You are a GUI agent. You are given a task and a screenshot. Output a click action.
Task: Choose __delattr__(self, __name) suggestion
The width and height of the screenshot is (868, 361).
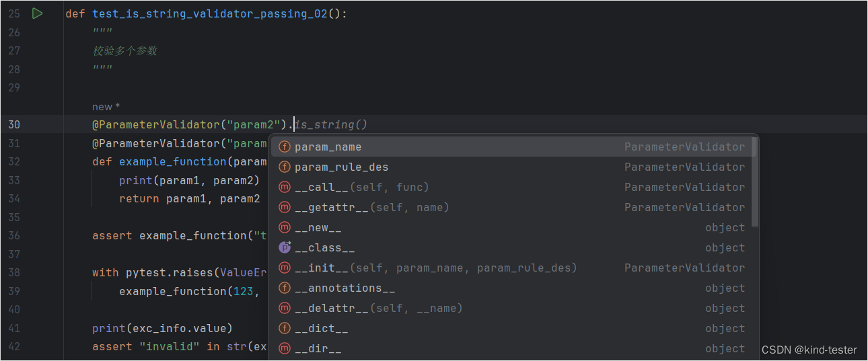coord(513,308)
